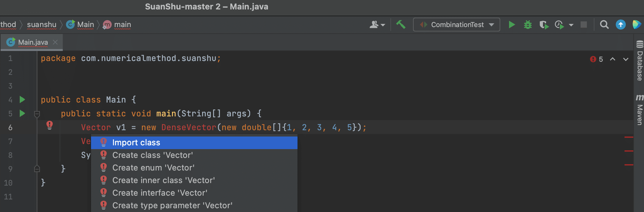
Task: Open the colorful plugin icon at toolbar end
Action: coord(637,25)
